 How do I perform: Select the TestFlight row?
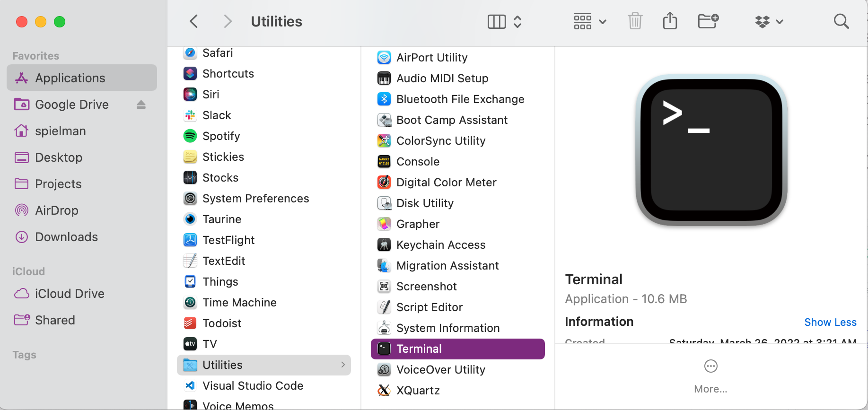pos(264,240)
